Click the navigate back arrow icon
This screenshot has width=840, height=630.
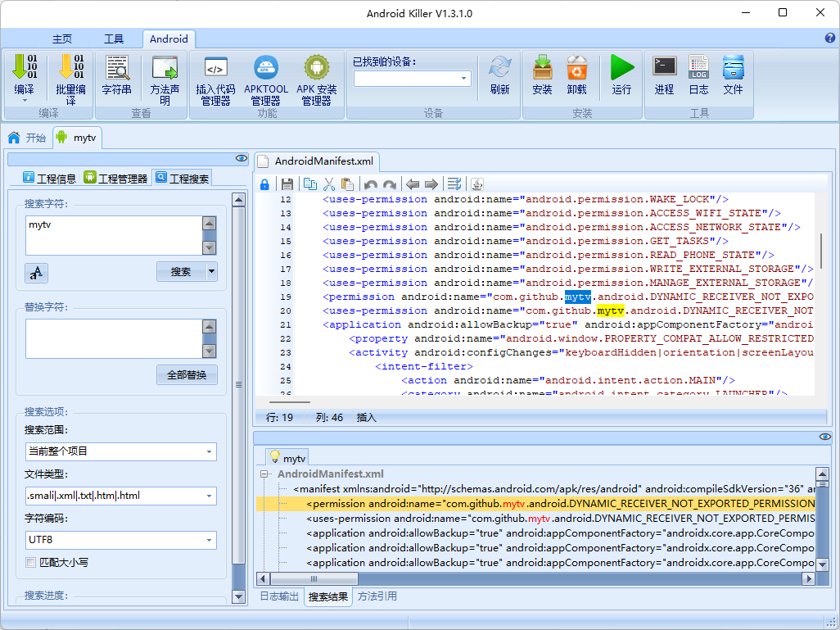click(412, 184)
